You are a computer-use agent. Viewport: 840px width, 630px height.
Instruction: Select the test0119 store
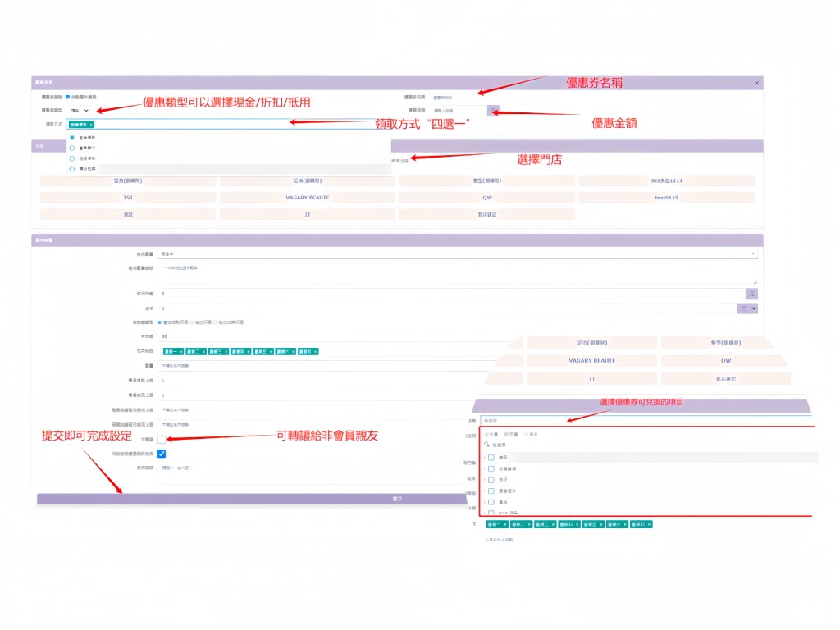coord(666,198)
